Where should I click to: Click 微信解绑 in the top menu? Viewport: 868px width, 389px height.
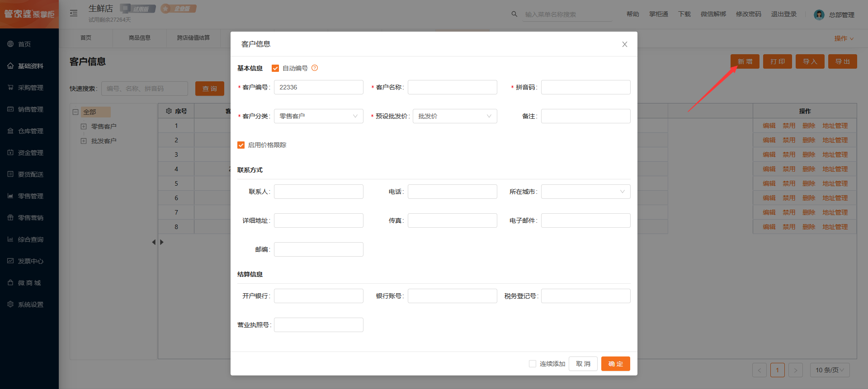[713, 14]
